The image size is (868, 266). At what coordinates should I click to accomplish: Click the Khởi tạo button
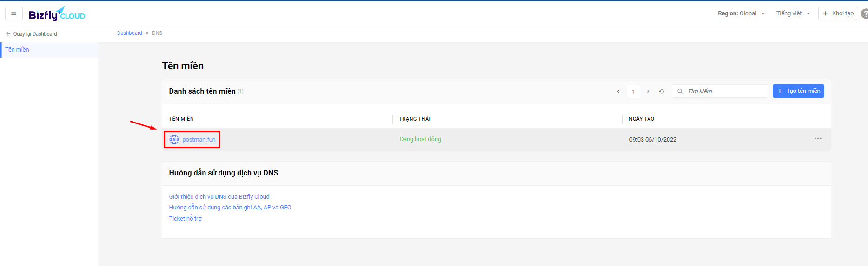838,13
